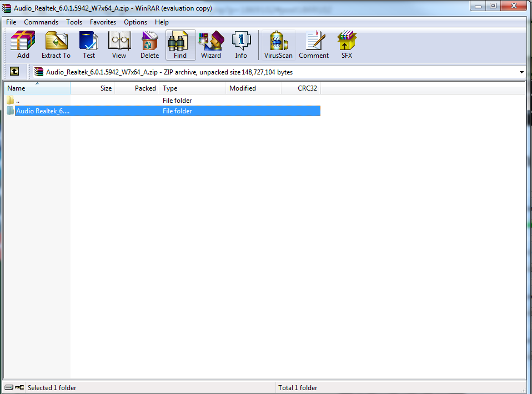532x394 pixels.
Task: Open the Commands menu
Action: [41, 22]
